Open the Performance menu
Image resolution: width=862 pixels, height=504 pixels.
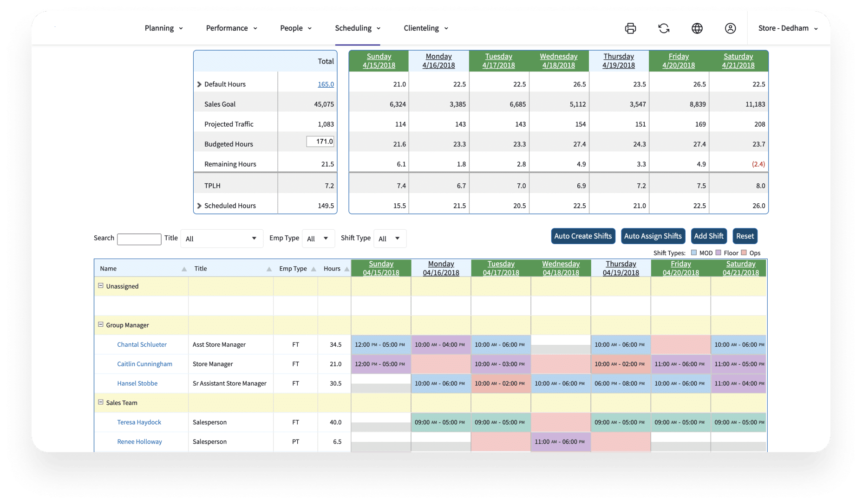pyautogui.click(x=231, y=28)
